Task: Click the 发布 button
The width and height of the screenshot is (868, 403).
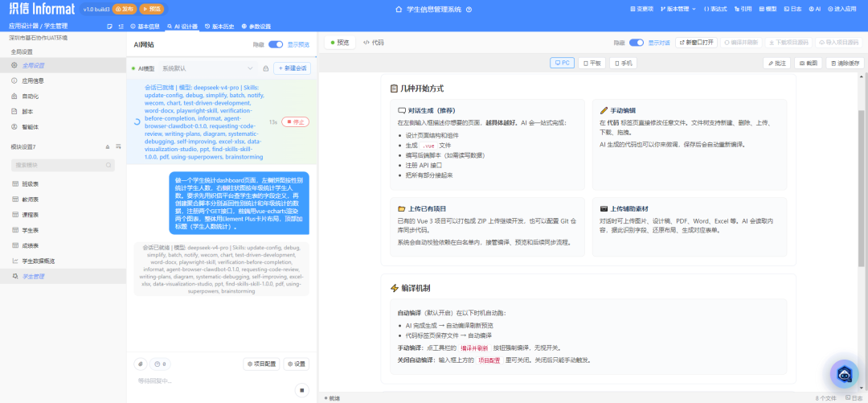Action: point(124,10)
